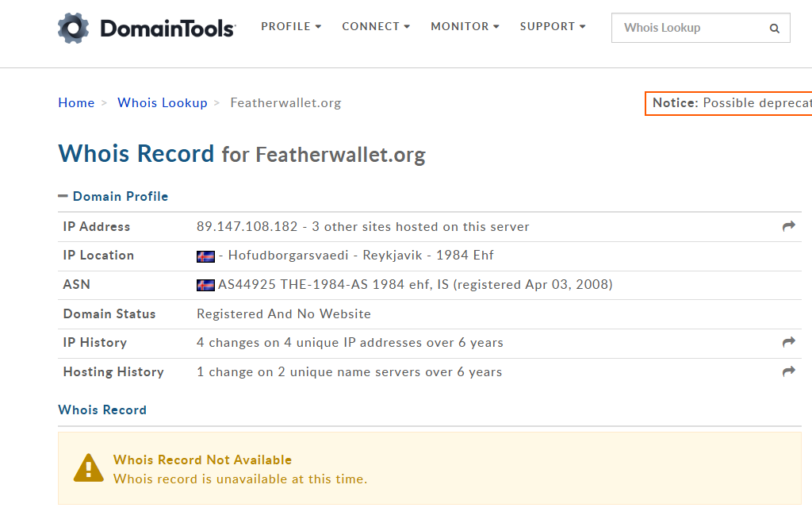This screenshot has width=812, height=523.
Task: Click the Notice: Possible deprecation banner
Action: point(730,103)
